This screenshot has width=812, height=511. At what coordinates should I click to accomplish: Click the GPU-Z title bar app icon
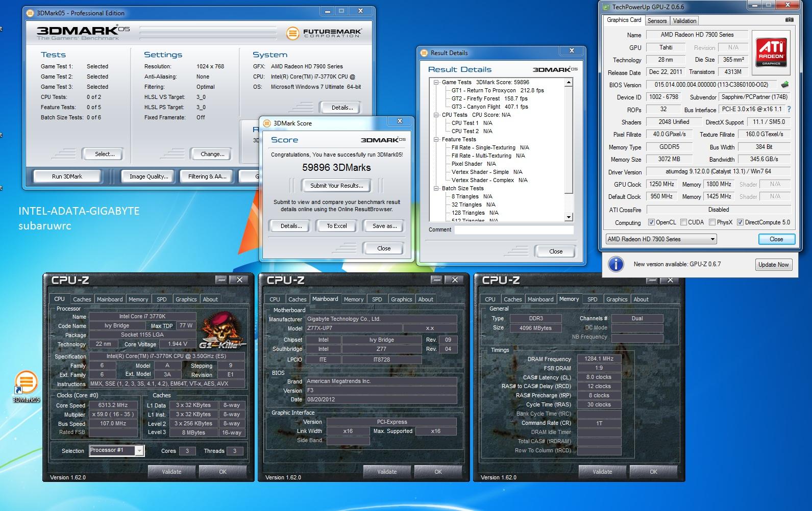coord(606,7)
